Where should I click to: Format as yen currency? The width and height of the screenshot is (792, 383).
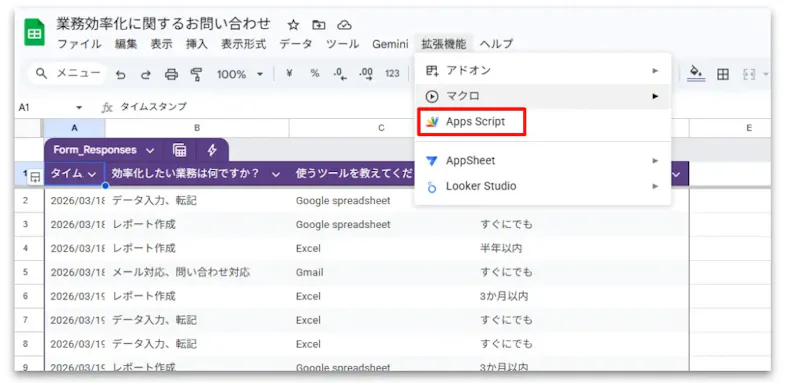tap(289, 74)
